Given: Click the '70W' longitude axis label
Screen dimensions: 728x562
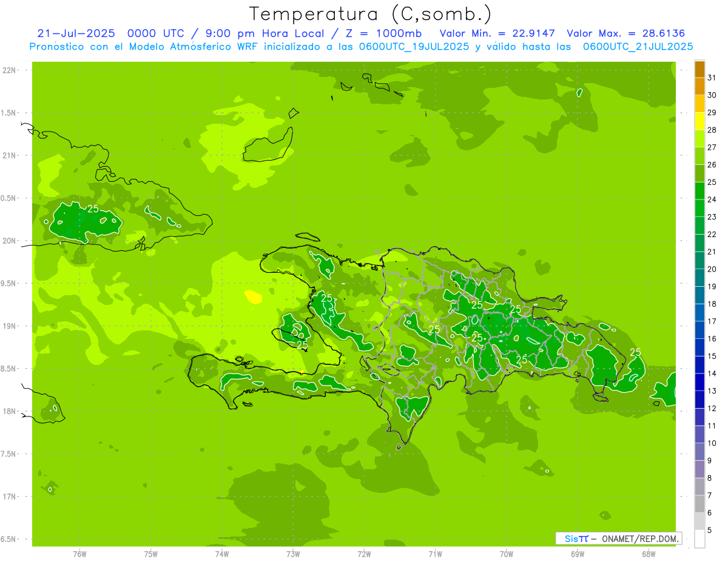Looking at the screenshot, I should pyautogui.click(x=507, y=554).
